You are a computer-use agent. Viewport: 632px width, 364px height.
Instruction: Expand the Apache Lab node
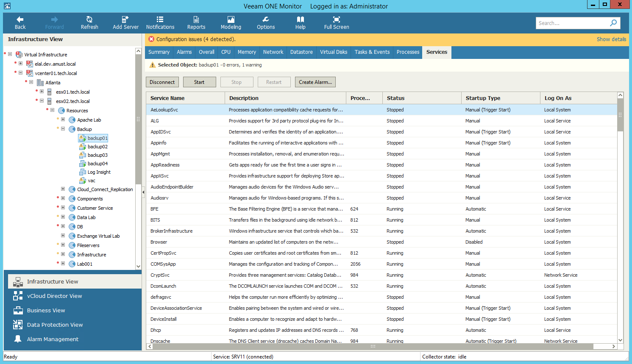point(63,119)
